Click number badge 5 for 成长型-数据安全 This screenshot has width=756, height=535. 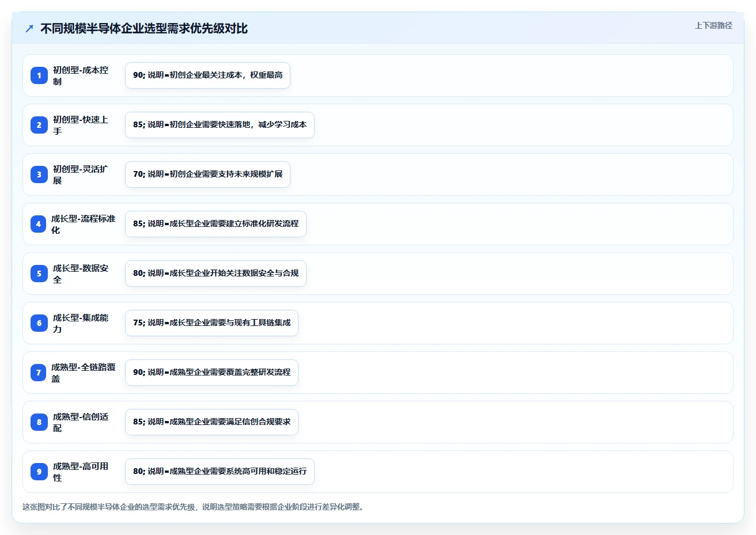(x=39, y=274)
